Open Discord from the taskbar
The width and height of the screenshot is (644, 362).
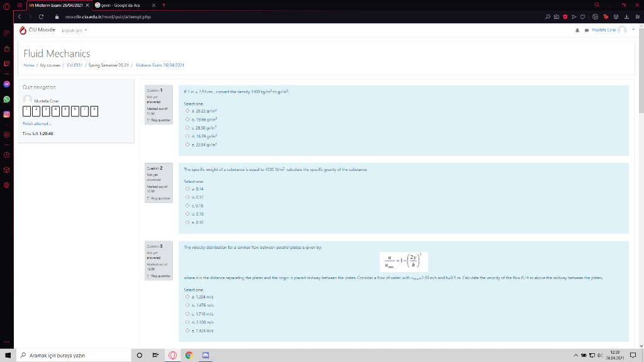coord(206,356)
